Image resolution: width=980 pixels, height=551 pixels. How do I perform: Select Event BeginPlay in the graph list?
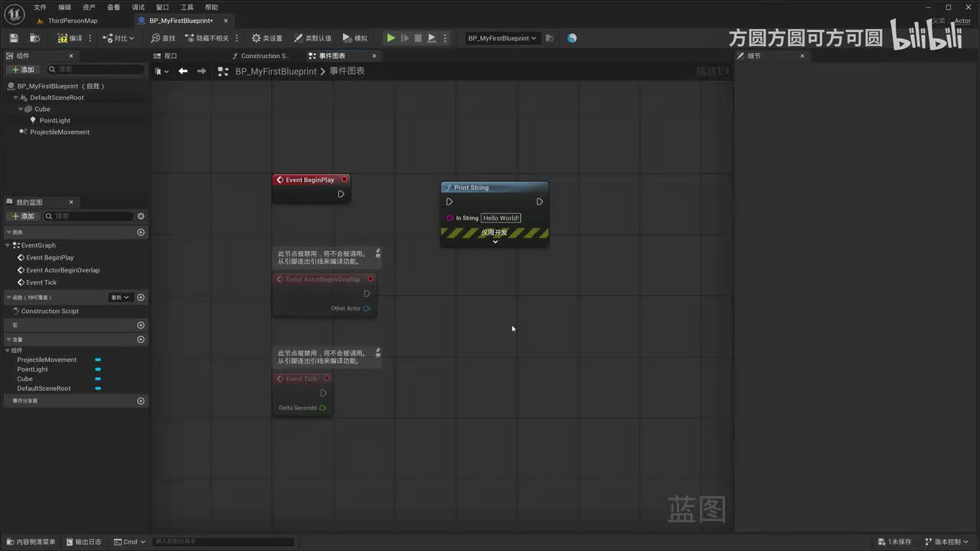50,258
